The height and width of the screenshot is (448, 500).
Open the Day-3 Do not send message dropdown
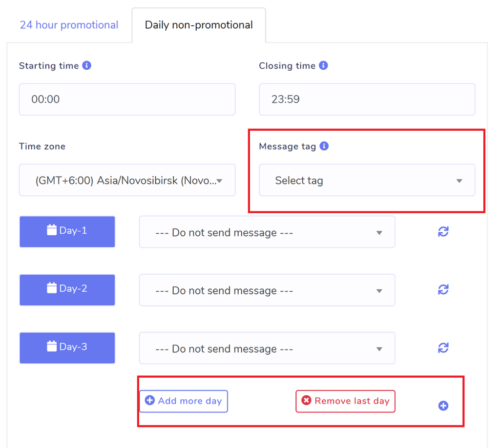(267, 348)
